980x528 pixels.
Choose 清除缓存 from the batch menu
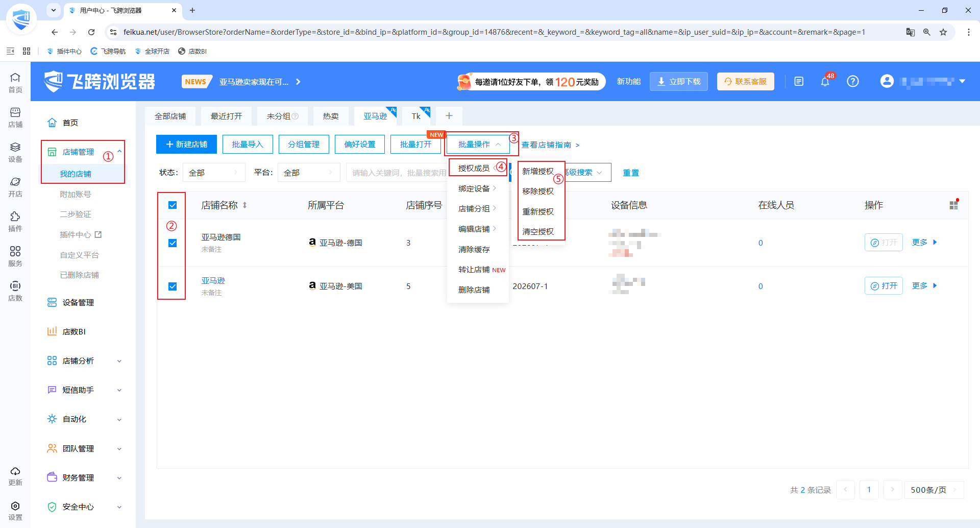pos(474,250)
